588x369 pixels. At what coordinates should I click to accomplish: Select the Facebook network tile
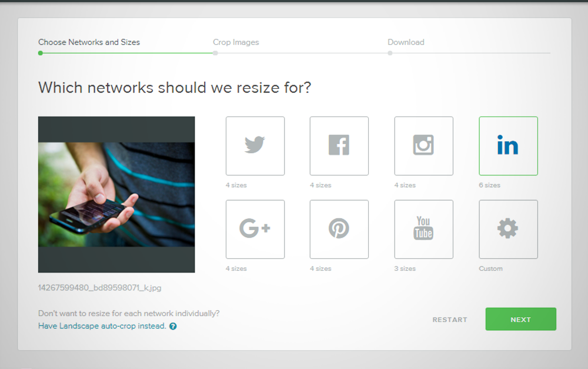[x=339, y=145]
